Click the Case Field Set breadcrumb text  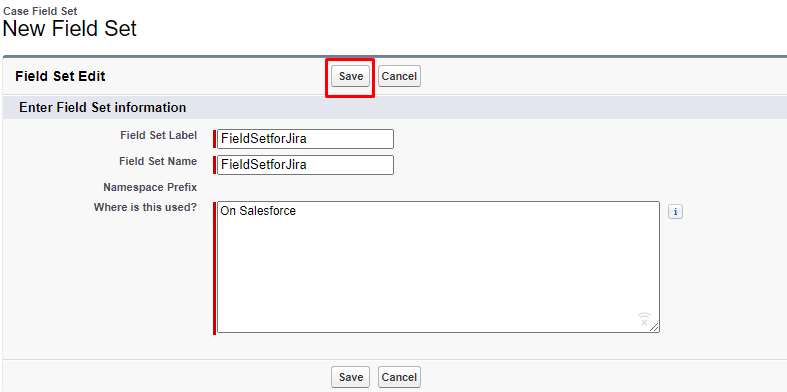tap(40, 11)
